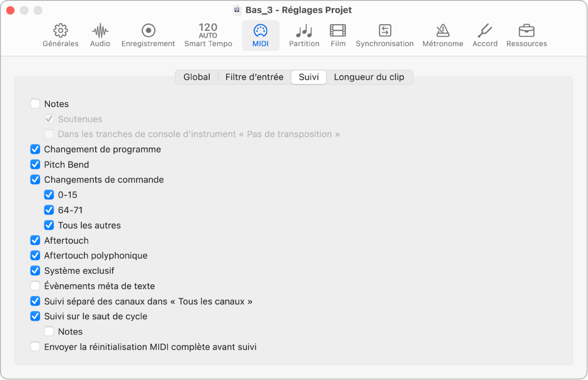This screenshot has height=380, width=588.
Task: Select the Longueur du clip tab
Action: [x=369, y=77]
